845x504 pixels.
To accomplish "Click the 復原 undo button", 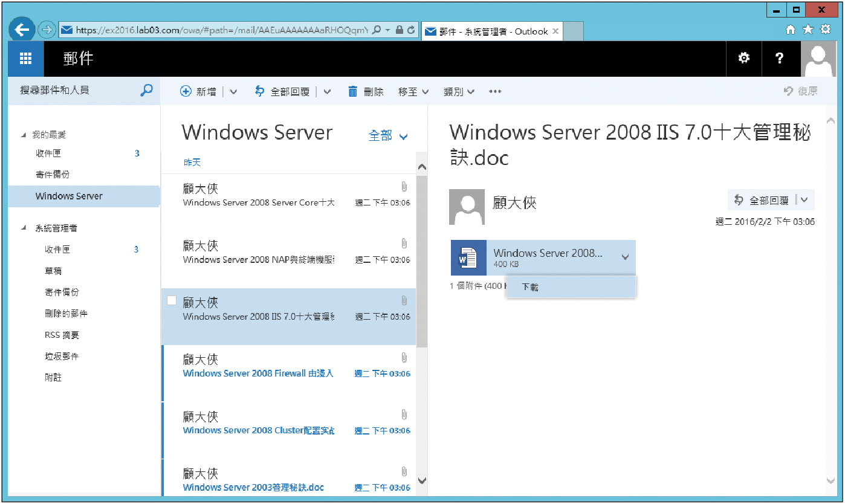I will pos(801,91).
